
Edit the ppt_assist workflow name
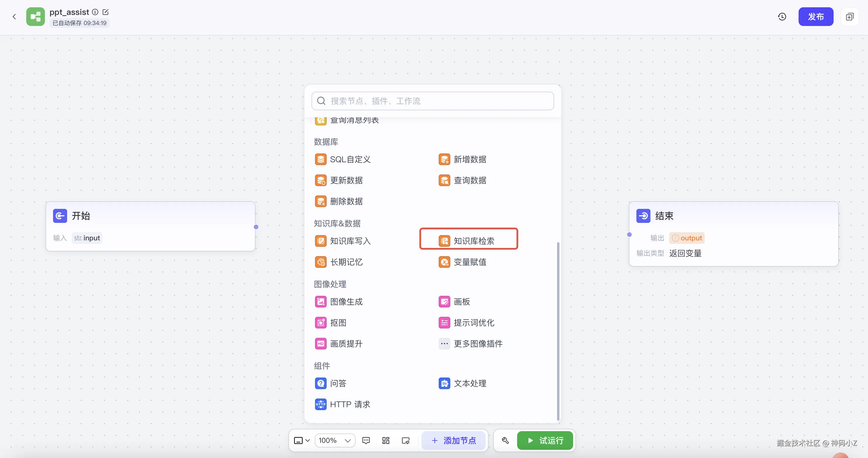[106, 12]
